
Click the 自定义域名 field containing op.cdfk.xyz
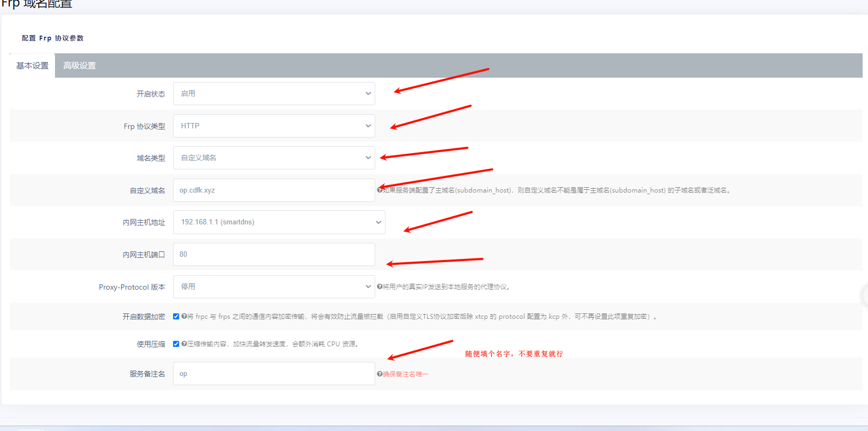[274, 190]
